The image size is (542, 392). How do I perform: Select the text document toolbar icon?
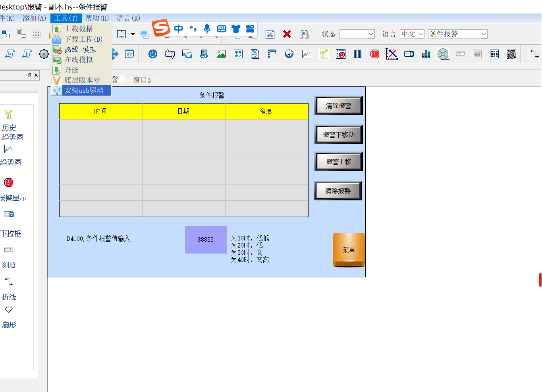click(477, 54)
